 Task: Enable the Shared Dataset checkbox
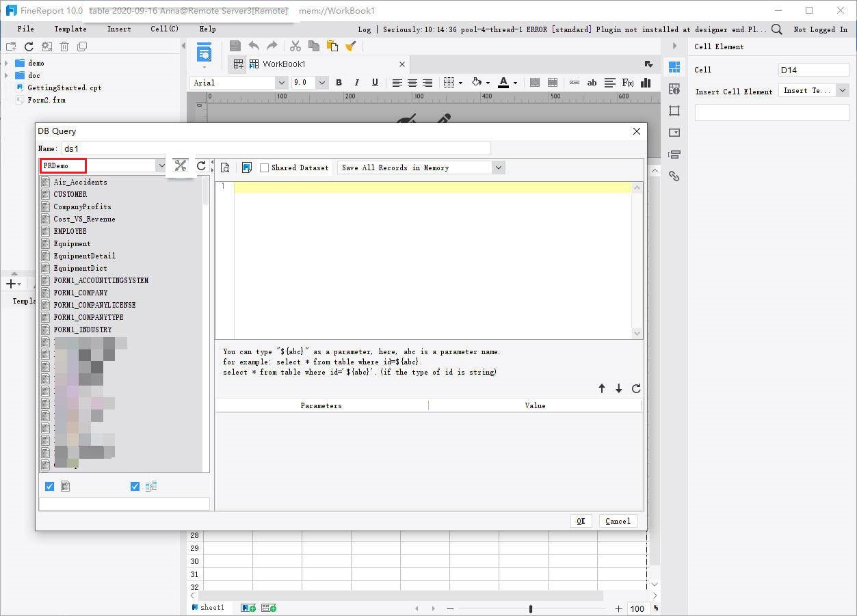point(264,168)
